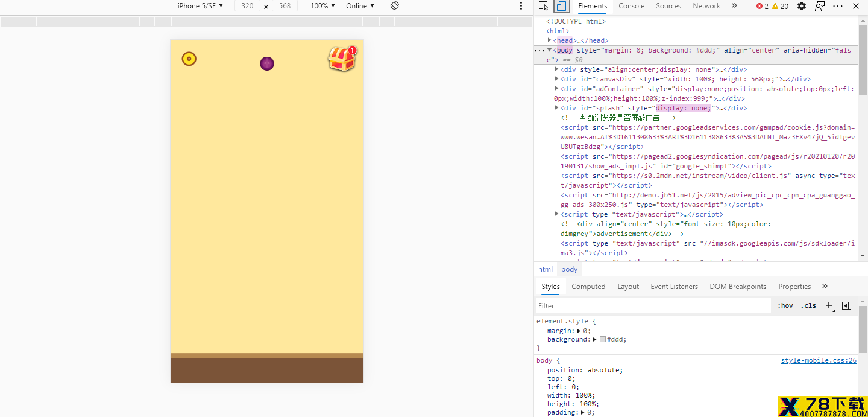Click html in the breadcrumb trail
The width and height of the screenshot is (868, 417).
pyautogui.click(x=546, y=269)
